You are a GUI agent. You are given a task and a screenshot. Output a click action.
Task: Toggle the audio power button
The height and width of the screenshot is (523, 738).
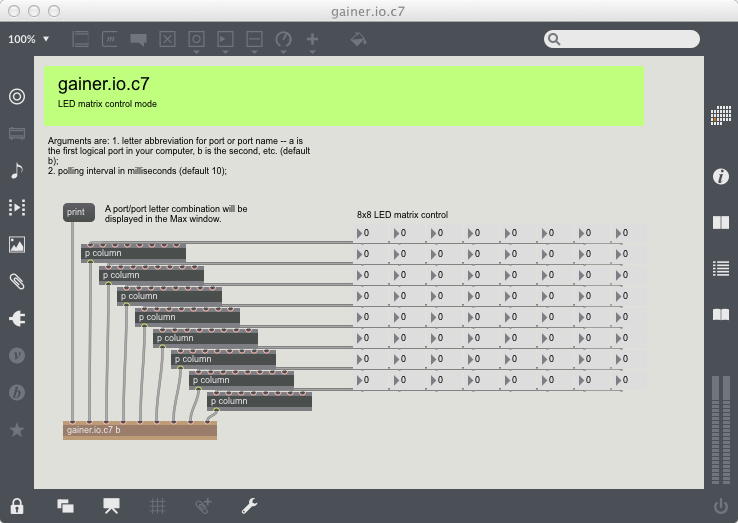(x=721, y=507)
